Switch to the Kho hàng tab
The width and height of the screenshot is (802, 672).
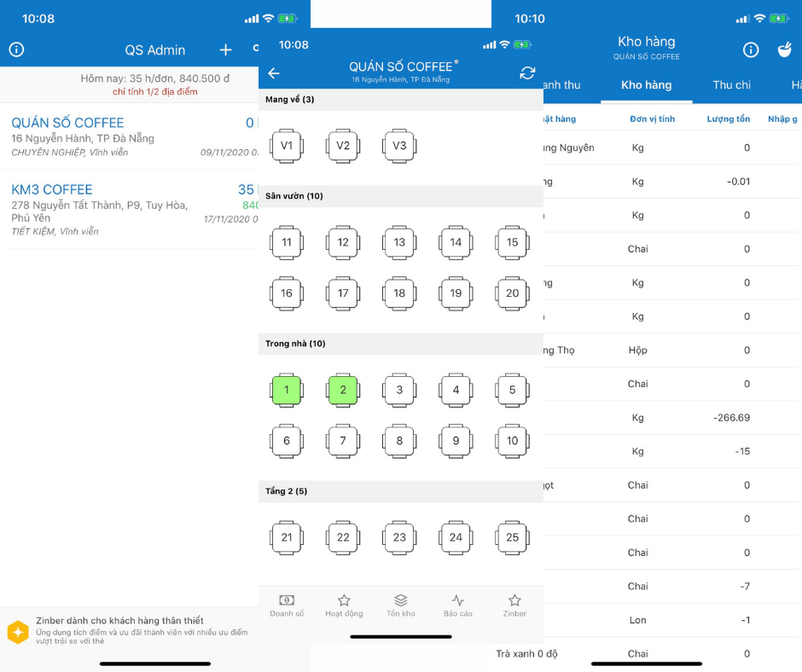click(647, 85)
